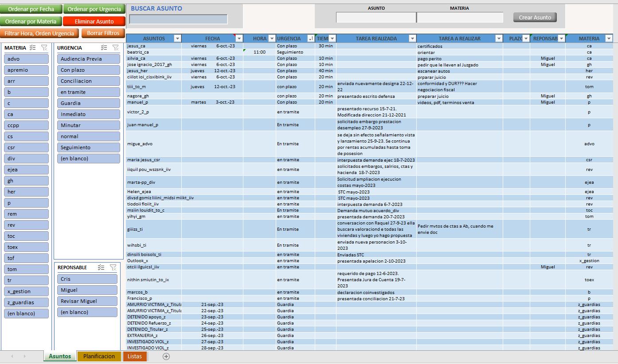618x364 pixels.
Task: Open TAREA REALIZADA filter dropdown
Action: (x=412, y=39)
